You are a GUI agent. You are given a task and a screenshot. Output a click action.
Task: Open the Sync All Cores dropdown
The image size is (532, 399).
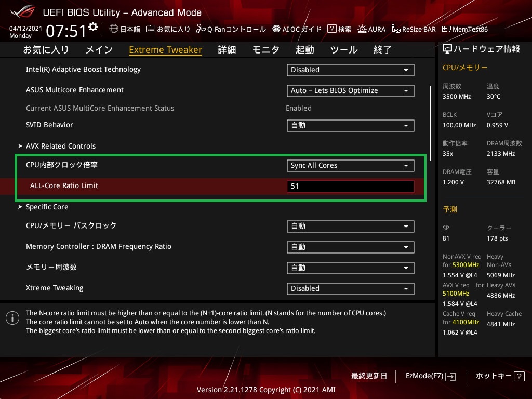click(350, 166)
